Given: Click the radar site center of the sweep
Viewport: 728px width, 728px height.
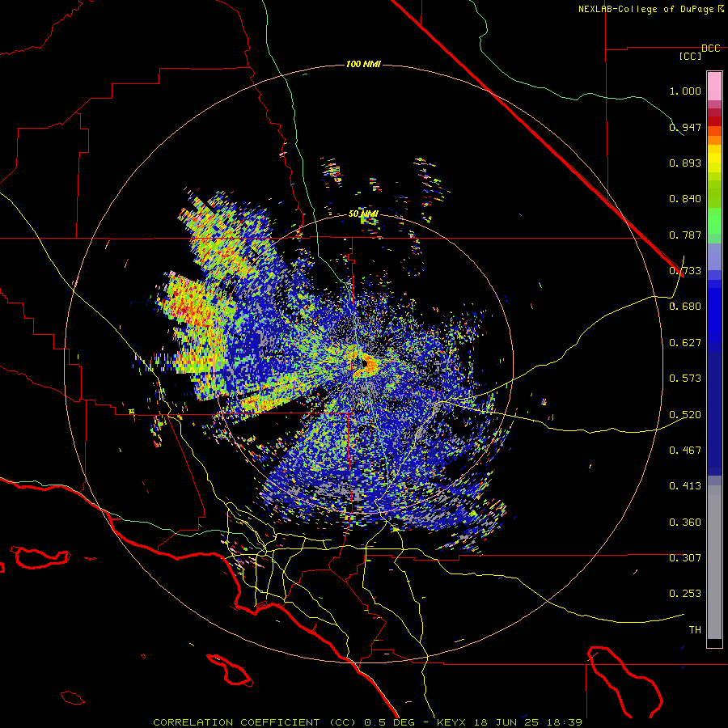Looking at the screenshot, I should [365, 363].
